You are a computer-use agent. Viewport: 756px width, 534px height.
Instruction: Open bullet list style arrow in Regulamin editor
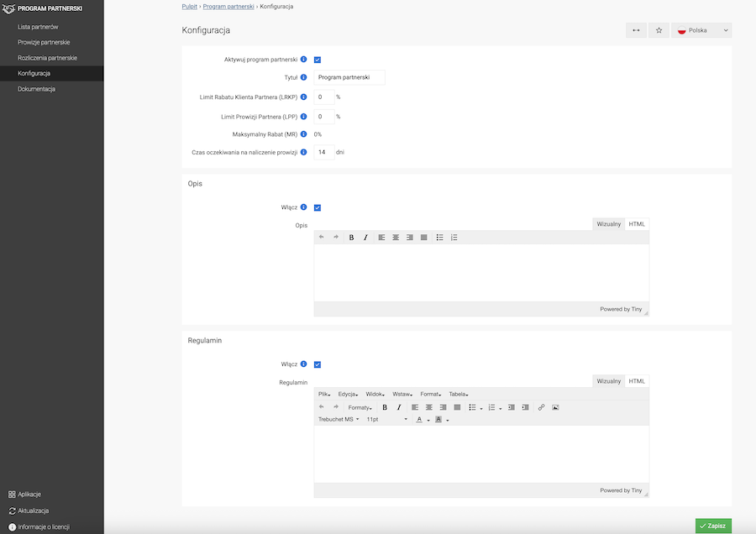pyautogui.click(x=481, y=408)
